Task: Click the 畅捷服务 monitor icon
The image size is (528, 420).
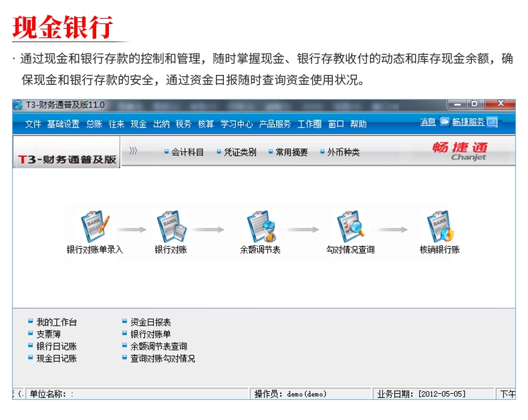Action: pos(492,122)
